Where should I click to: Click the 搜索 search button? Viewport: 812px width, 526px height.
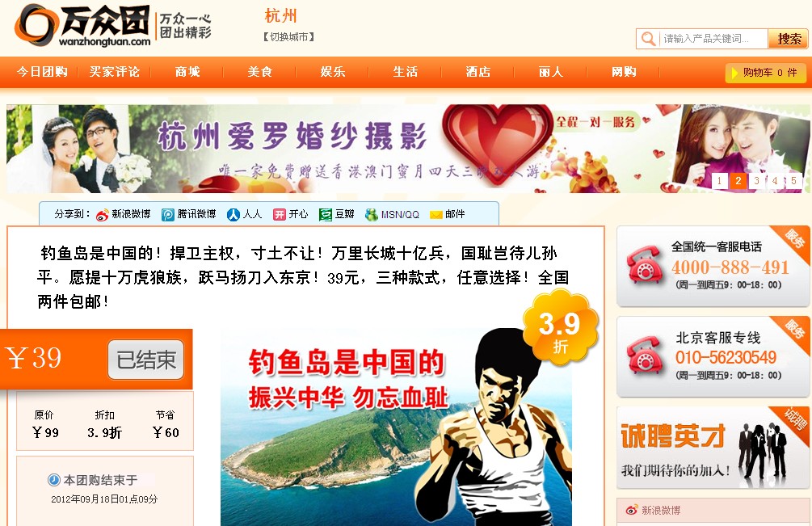pos(789,39)
